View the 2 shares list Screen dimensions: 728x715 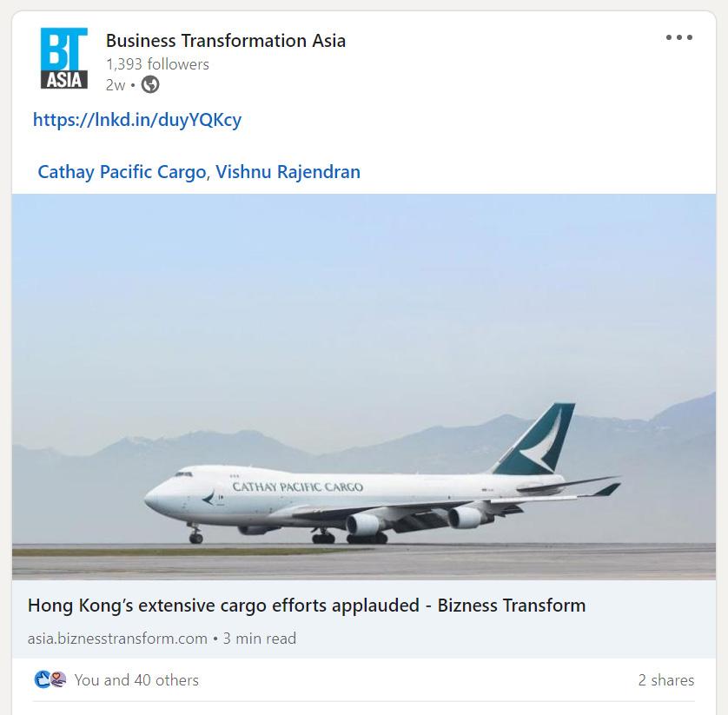(666, 680)
